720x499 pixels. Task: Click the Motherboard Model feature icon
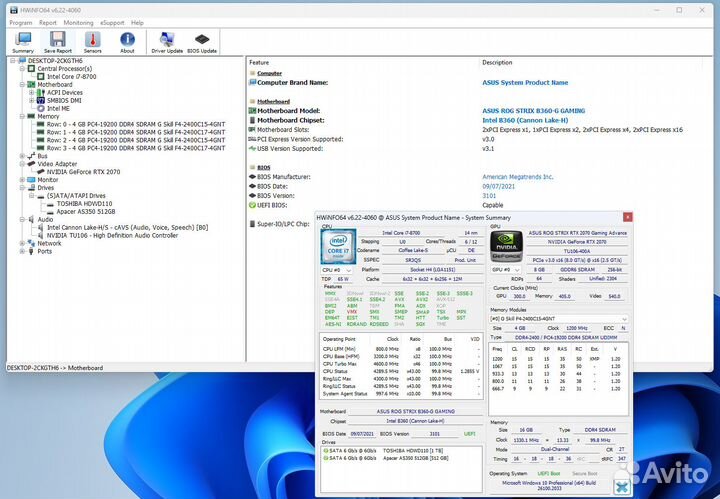pyautogui.click(x=252, y=111)
